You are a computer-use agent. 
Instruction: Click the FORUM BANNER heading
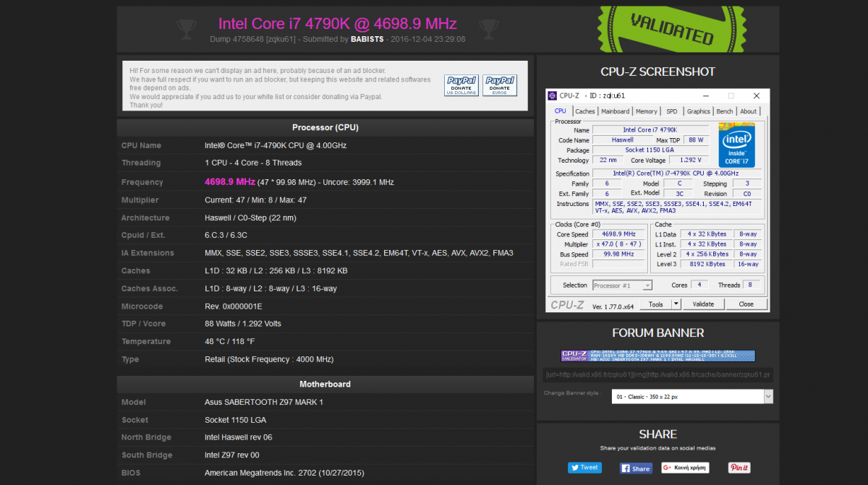658,333
